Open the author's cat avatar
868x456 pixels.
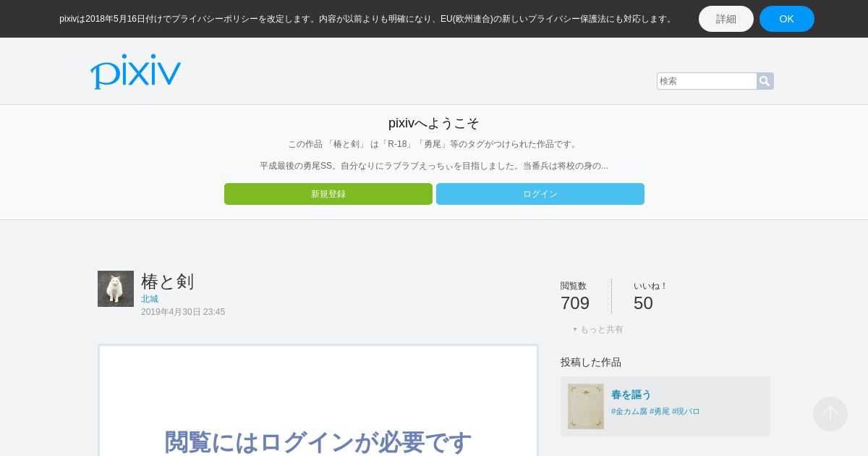pyautogui.click(x=116, y=289)
